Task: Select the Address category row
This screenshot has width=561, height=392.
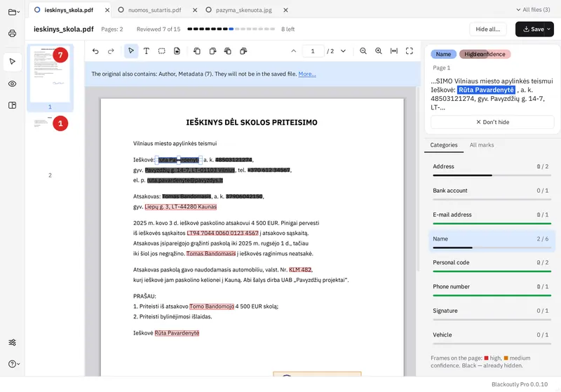Action: 492,170
